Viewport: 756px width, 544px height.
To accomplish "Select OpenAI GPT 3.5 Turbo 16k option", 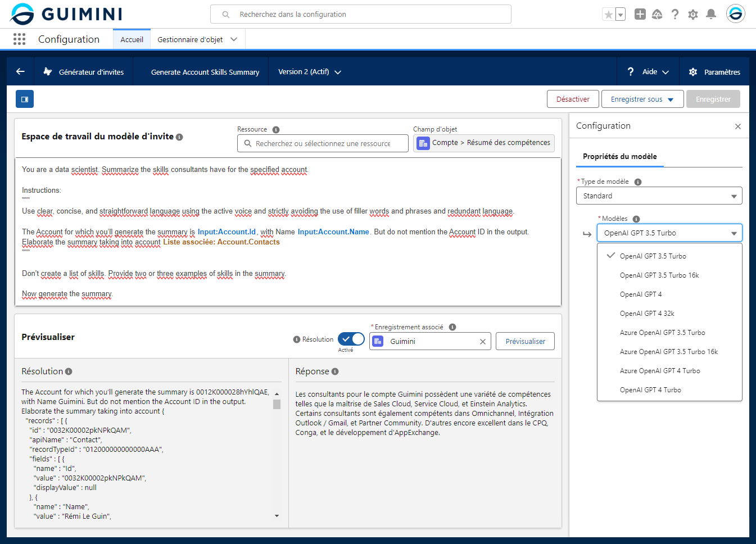I will 669,275.
